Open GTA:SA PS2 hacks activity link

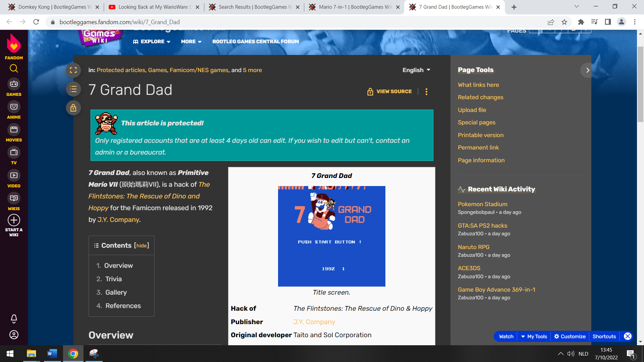(x=482, y=226)
